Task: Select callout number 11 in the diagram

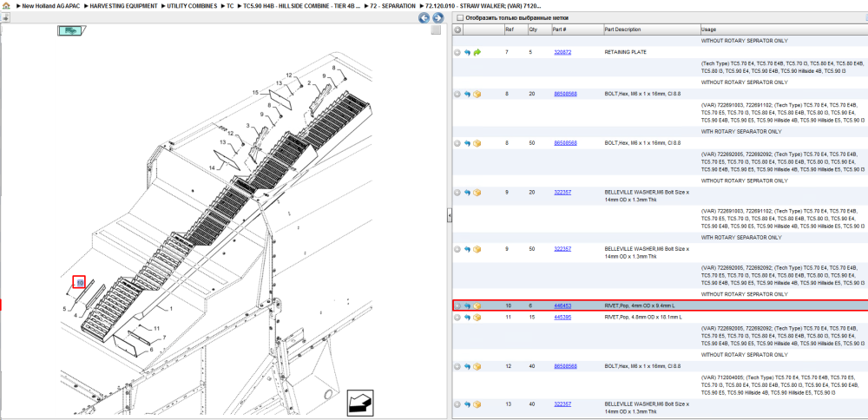Action: click(156, 328)
